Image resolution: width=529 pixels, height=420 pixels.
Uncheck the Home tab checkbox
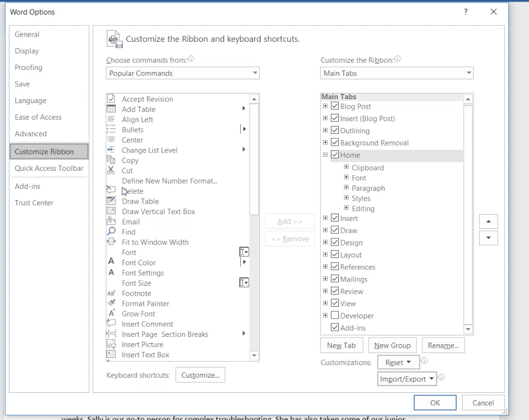[335, 155]
